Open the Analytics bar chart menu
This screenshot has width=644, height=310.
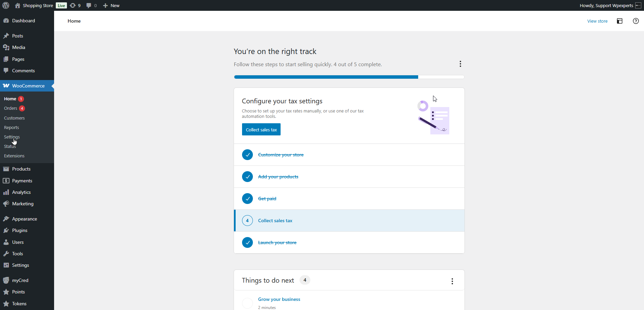click(21, 192)
